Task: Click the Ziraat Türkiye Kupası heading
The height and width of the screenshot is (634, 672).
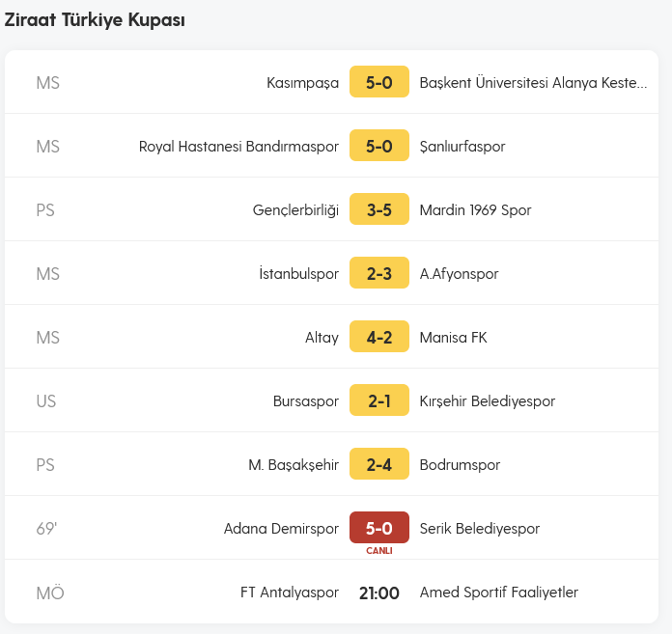Action: point(95,20)
